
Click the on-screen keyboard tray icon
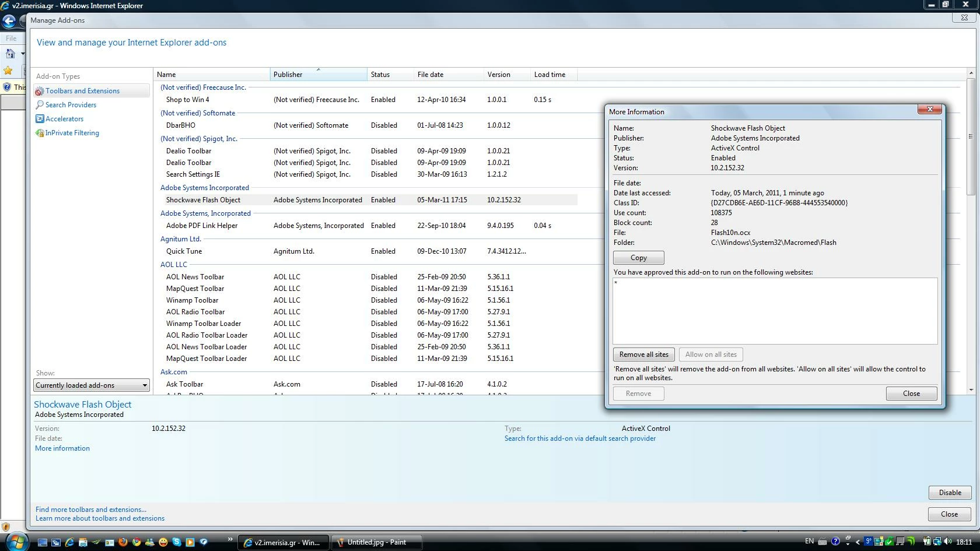pyautogui.click(x=822, y=542)
